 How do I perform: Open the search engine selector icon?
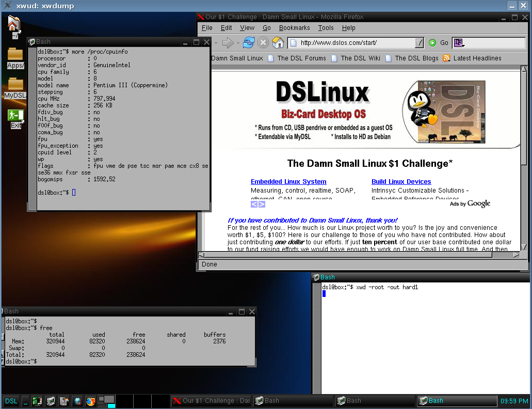459,43
